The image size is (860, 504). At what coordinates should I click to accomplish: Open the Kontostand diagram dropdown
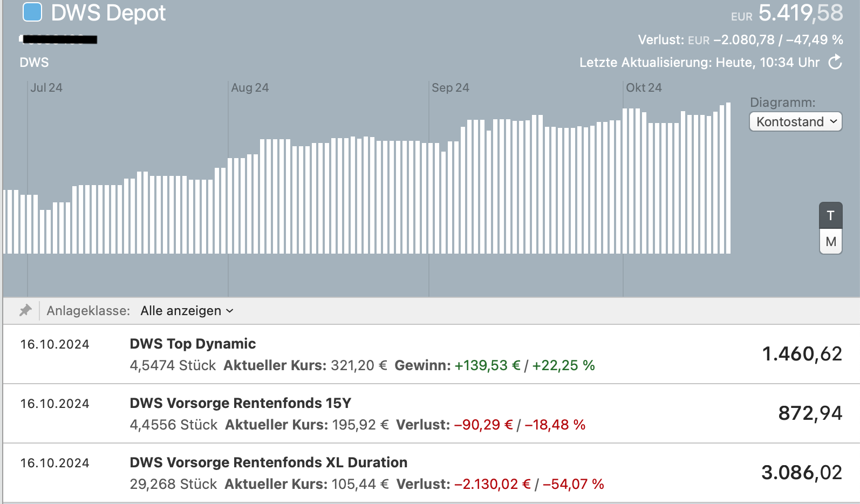(x=795, y=122)
